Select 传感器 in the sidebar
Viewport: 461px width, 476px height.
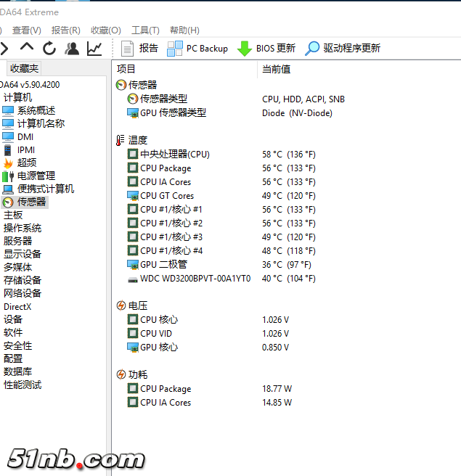[24, 202]
